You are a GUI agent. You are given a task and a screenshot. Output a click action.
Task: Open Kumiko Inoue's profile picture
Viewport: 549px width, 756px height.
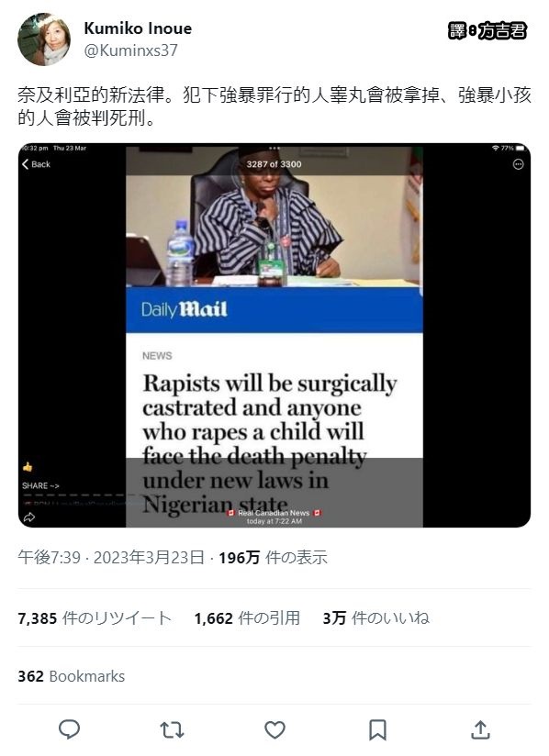click(x=44, y=39)
